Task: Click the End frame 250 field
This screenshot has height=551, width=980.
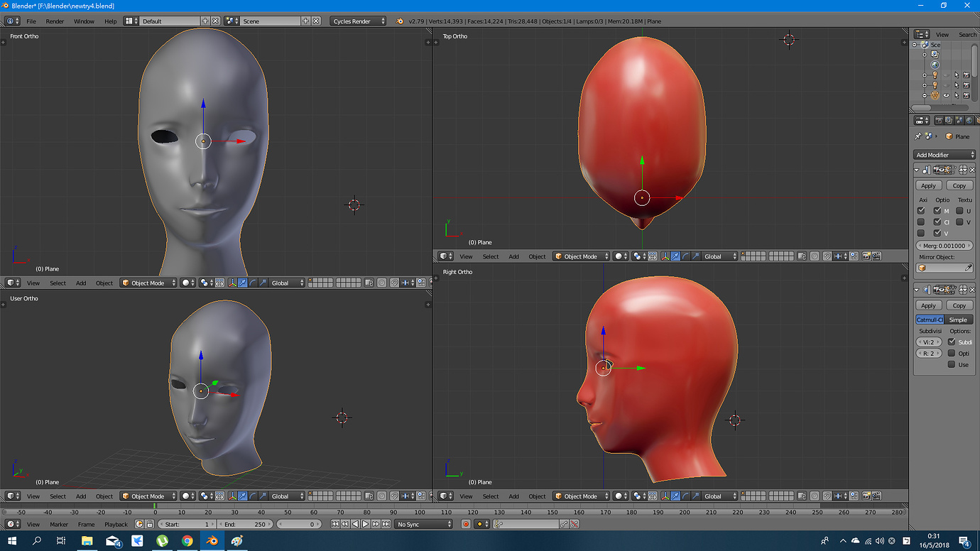Action: tap(245, 524)
